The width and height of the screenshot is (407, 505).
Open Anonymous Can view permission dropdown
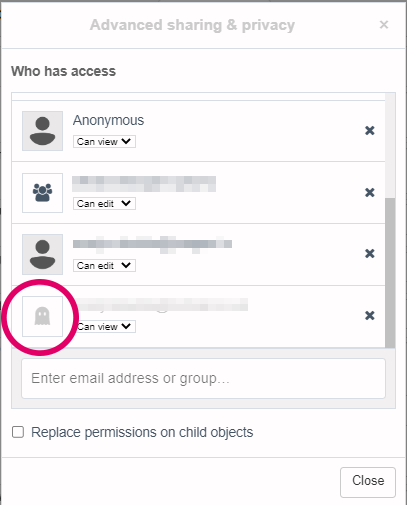point(104,142)
